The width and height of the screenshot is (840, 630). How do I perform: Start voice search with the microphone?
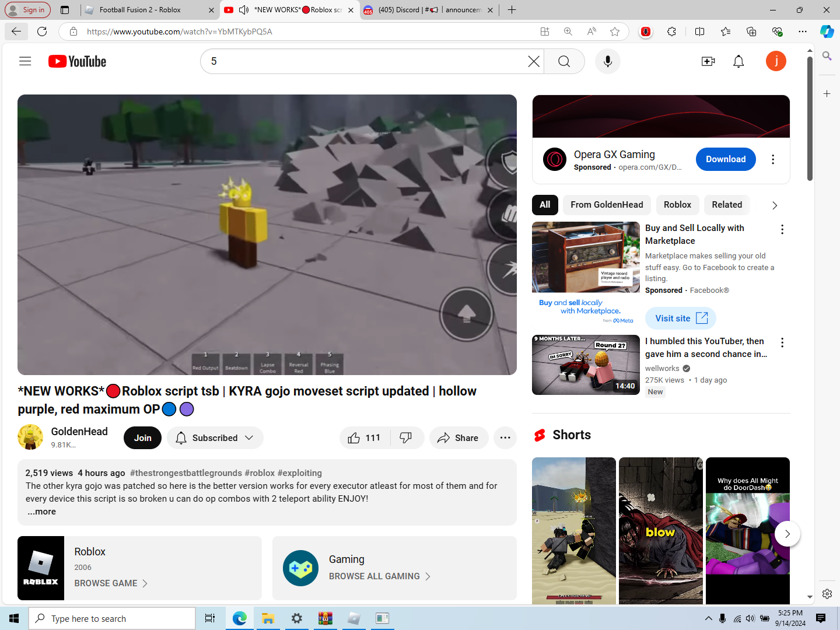[608, 61]
